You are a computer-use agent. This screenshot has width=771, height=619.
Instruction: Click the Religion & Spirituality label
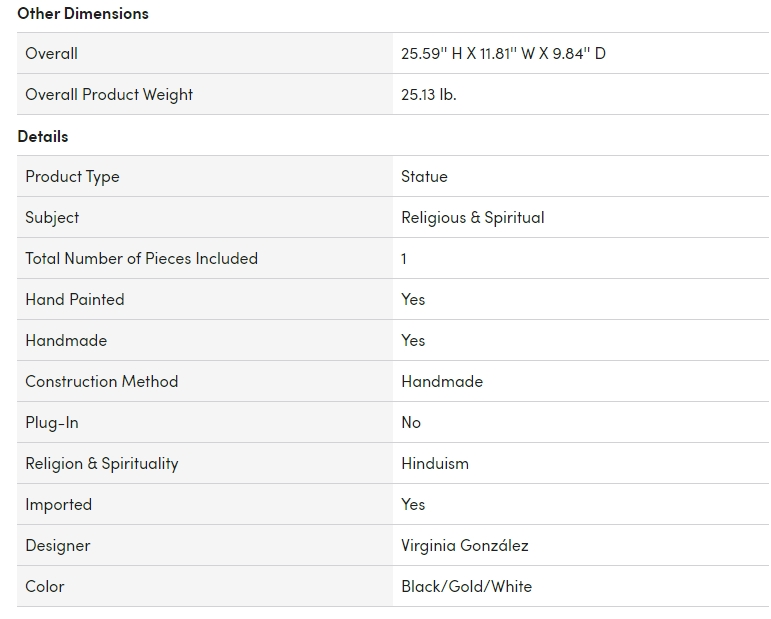(x=101, y=463)
